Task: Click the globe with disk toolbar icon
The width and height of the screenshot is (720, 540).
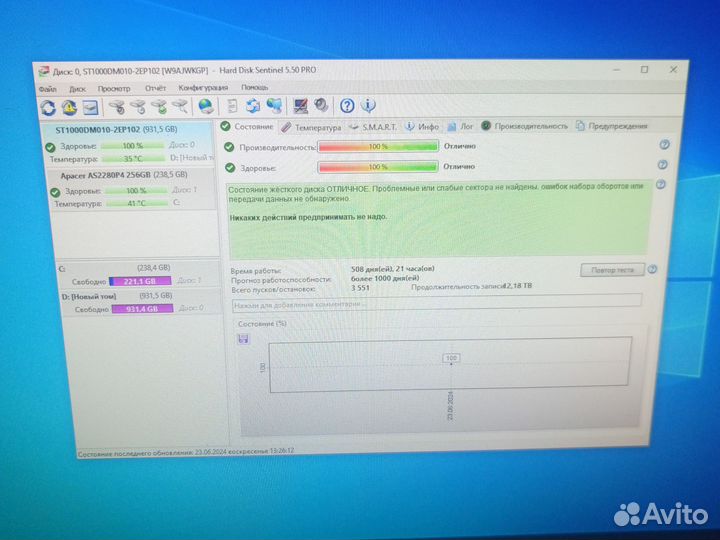Action: point(206,107)
